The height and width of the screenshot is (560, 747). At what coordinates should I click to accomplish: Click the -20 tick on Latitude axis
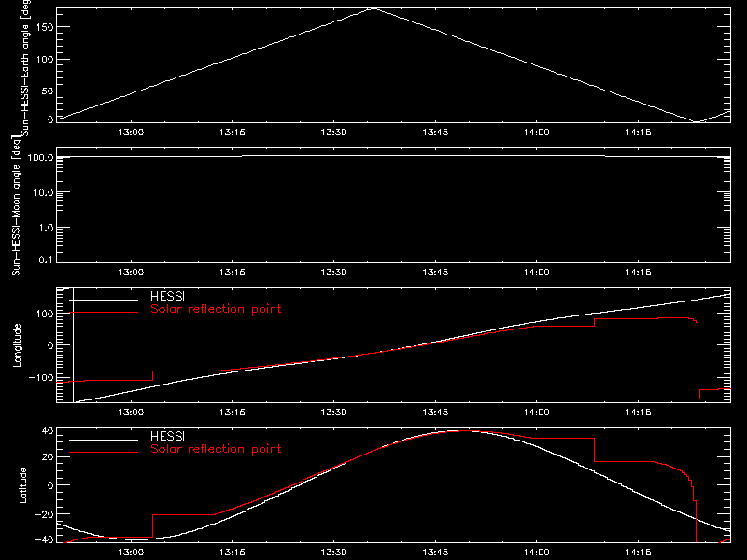pos(44,514)
